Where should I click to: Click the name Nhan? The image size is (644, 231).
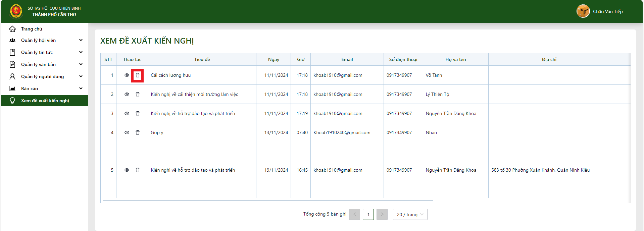(431, 132)
